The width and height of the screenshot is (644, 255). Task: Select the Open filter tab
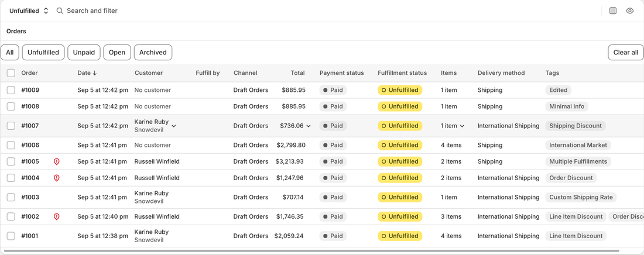pyautogui.click(x=117, y=53)
